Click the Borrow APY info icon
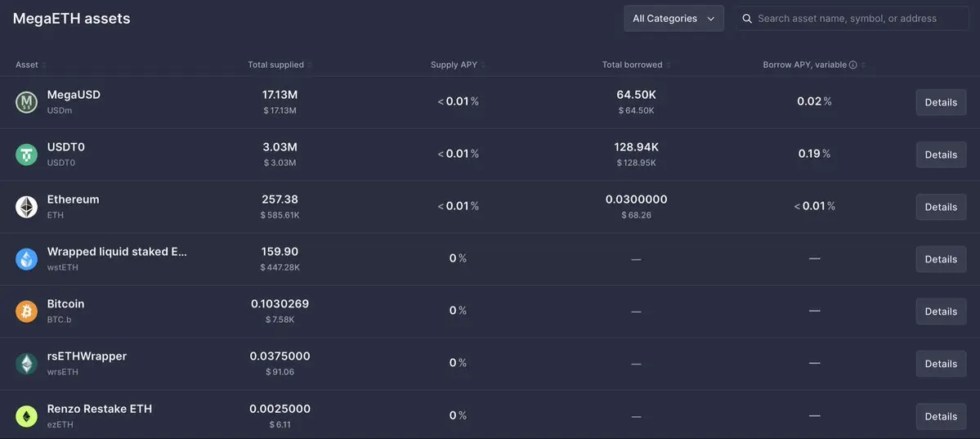 [852, 65]
